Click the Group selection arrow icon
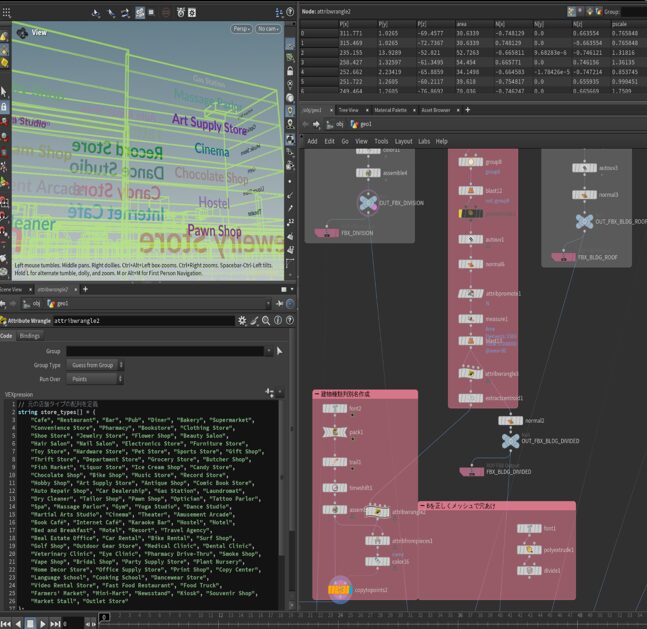Screen dimensions: 647x629 tap(280, 351)
